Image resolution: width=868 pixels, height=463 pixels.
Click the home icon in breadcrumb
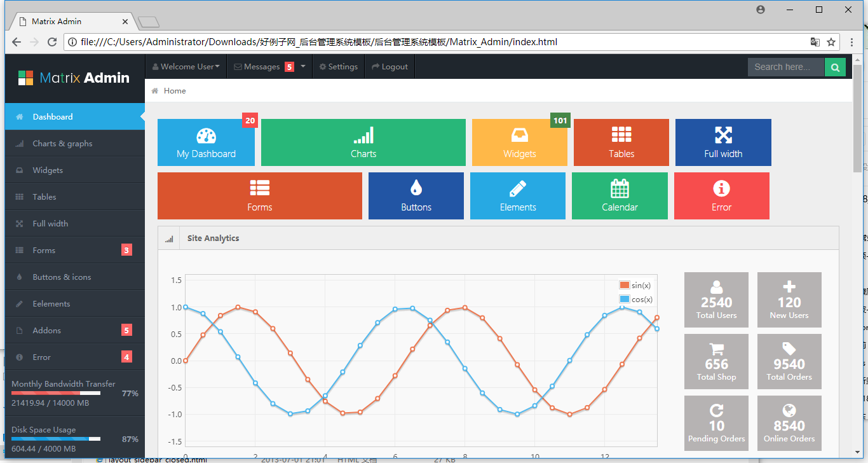(x=154, y=91)
